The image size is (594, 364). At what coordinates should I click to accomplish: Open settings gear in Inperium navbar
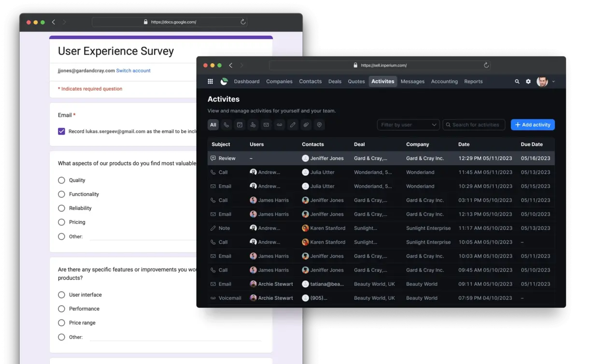pyautogui.click(x=528, y=82)
